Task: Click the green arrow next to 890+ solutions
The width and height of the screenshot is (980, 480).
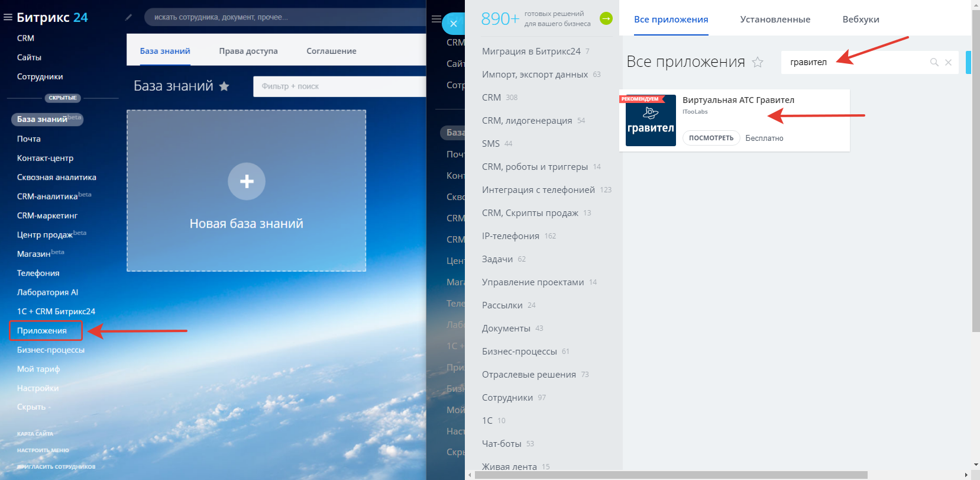Action: coord(606,18)
